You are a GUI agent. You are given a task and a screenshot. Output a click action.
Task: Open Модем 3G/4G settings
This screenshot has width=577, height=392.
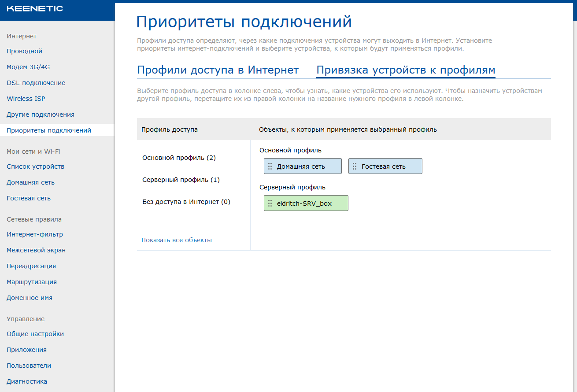point(29,67)
